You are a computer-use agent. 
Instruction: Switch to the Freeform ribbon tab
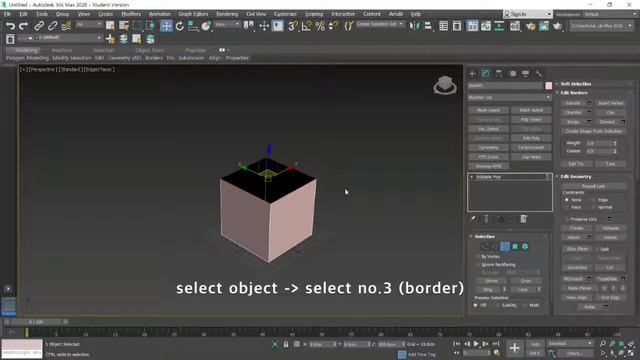point(62,50)
